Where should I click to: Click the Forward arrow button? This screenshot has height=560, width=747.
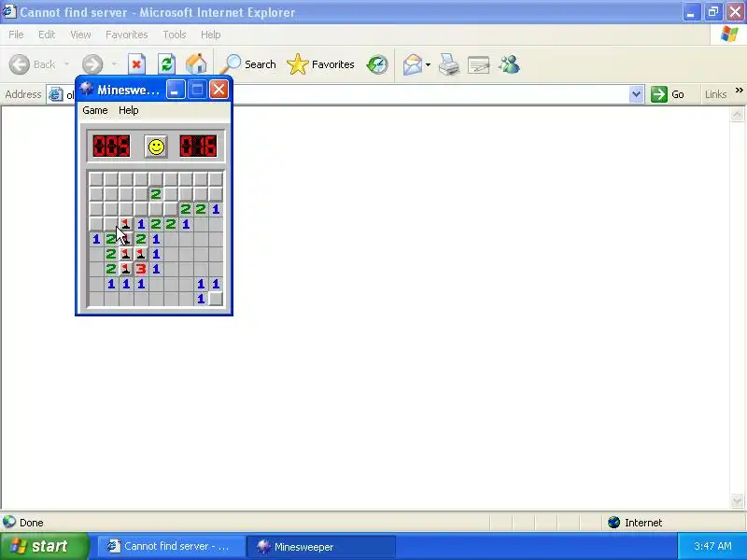(x=92, y=64)
